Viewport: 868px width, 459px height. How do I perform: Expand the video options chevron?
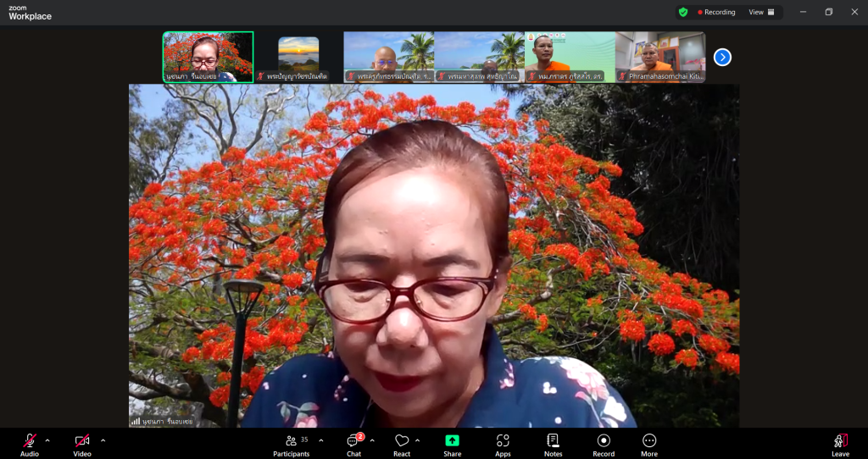pos(103,440)
